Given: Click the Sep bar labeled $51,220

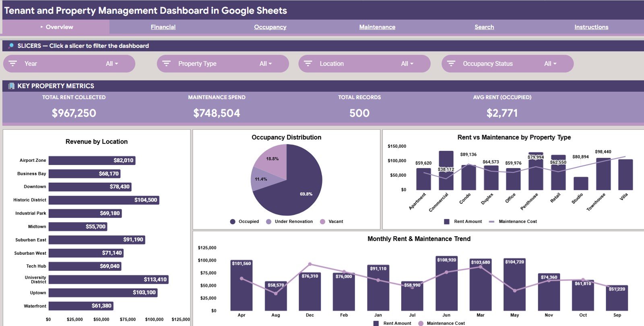Looking at the screenshot, I should 617,298.
